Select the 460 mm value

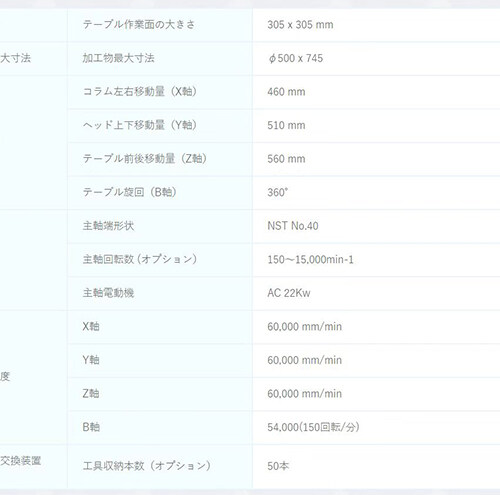coord(286,92)
